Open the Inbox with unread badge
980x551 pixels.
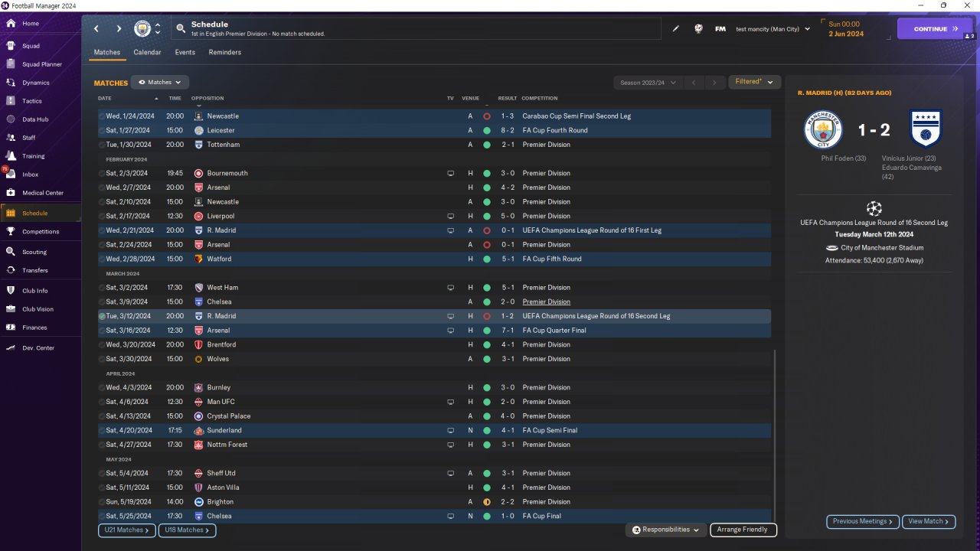30,174
